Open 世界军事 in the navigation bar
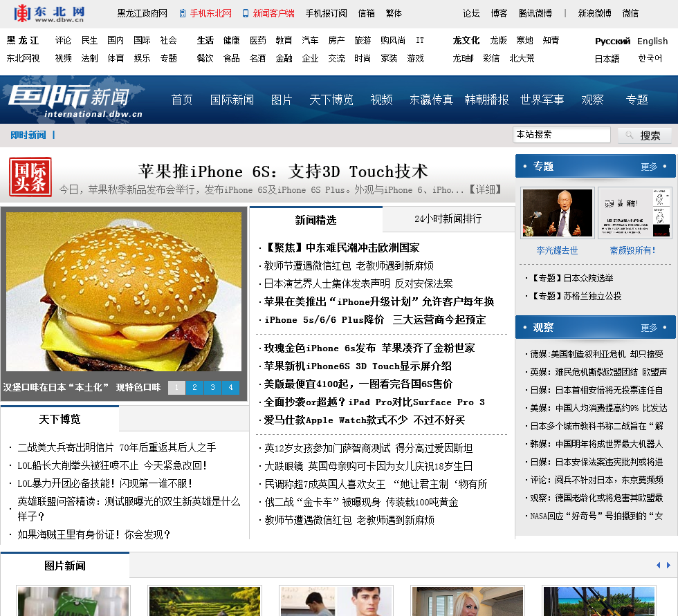Viewport: 678px width, 616px height. click(x=542, y=100)
